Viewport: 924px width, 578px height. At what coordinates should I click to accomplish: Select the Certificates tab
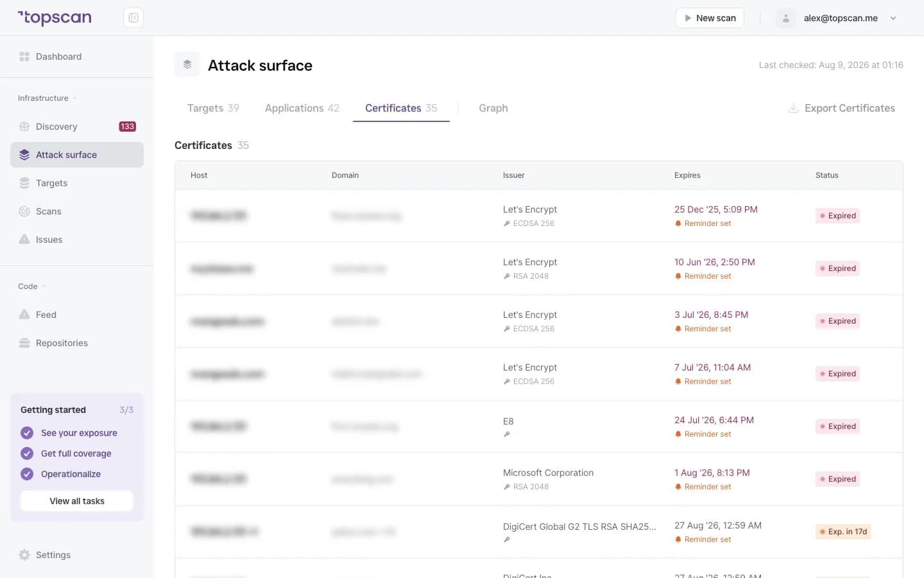click(x=401, y=108)
